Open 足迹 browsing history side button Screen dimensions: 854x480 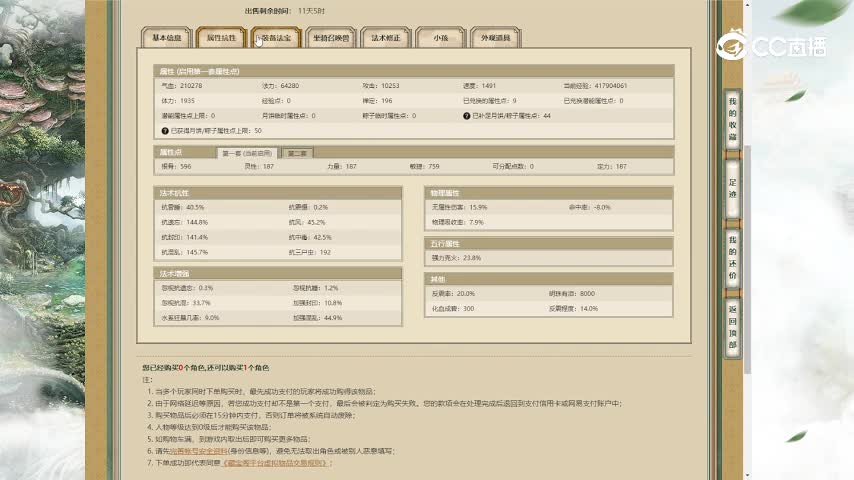[733, 189]
